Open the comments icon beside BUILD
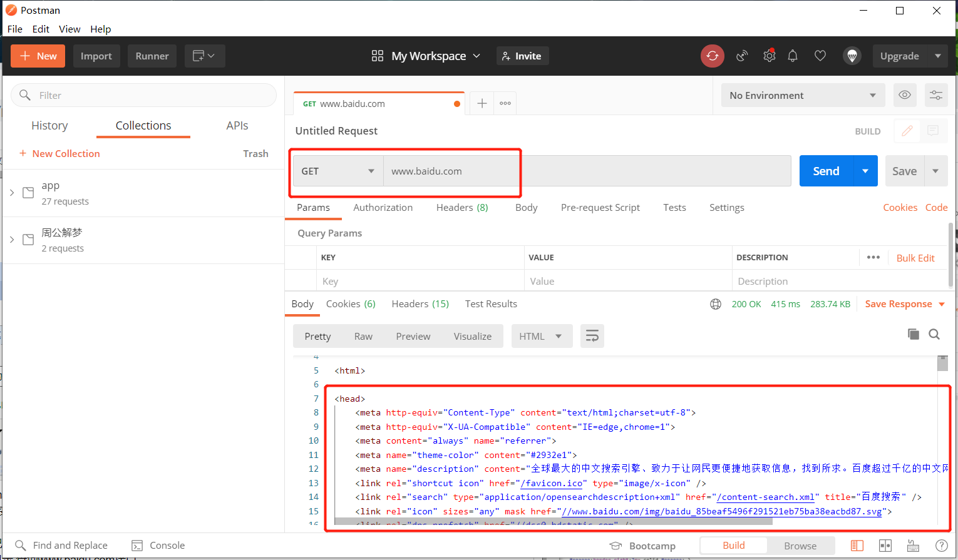 [933, 131]
